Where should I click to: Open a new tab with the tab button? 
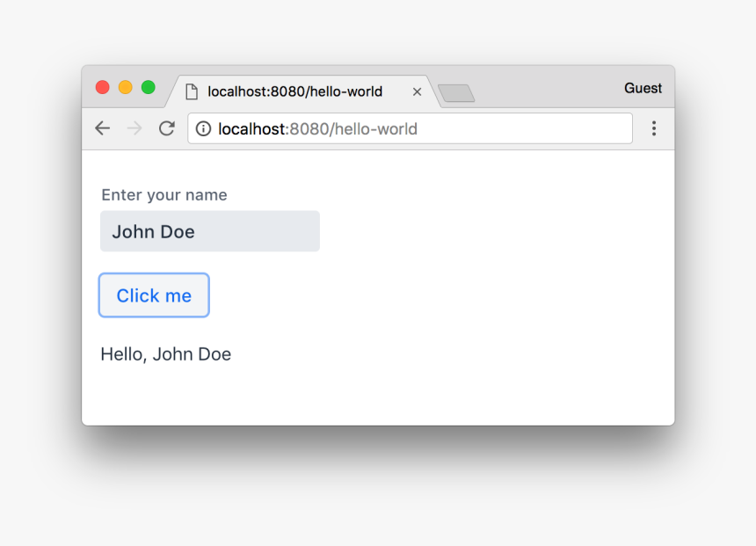[456, 93]
